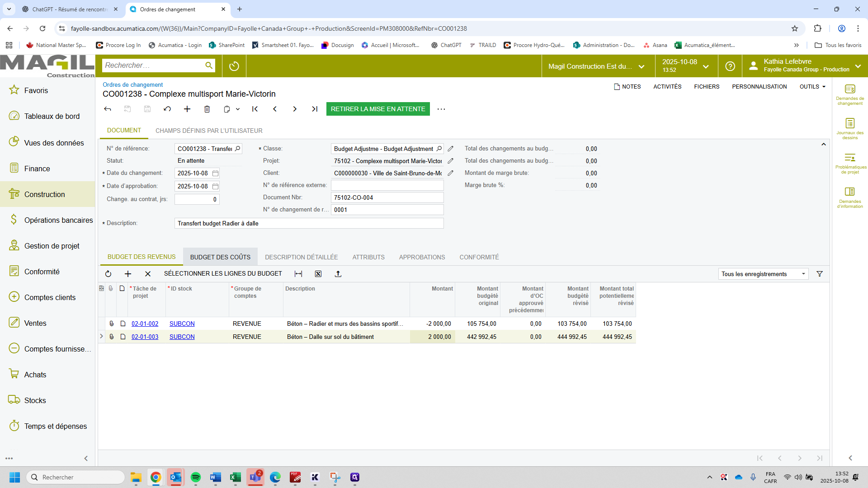Viewport: 868px width, 488px height.
Task: Open Journaux des dessins side panel
Action: click(x=850, y=129)
